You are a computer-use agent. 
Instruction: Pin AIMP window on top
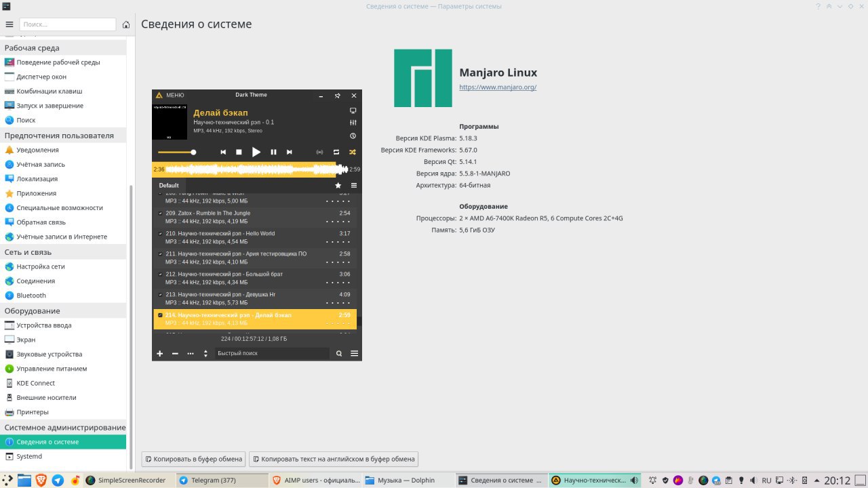click(337, 96)
